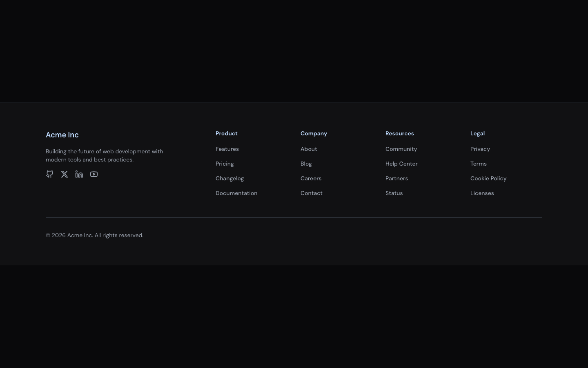Open the GitHub social icon
588x368 pixels.
pos(49,174)
